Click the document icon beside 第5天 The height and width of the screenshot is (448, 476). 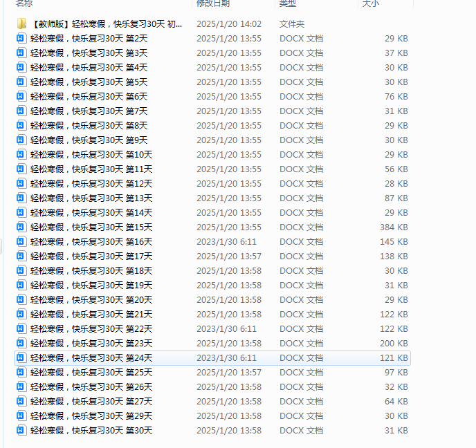(21, 82)
